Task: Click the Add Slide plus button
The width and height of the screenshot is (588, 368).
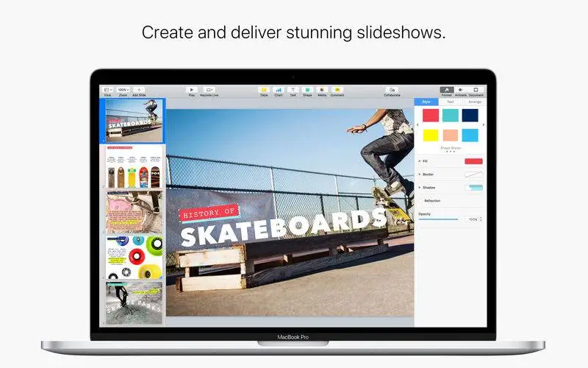Action: click(x=139, y=90)
